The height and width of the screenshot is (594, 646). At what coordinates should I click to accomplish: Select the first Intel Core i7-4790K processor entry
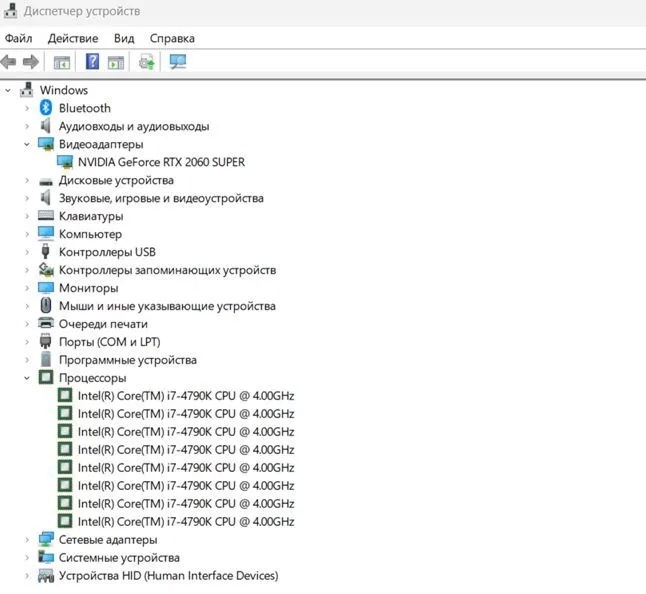coord(185,396)
